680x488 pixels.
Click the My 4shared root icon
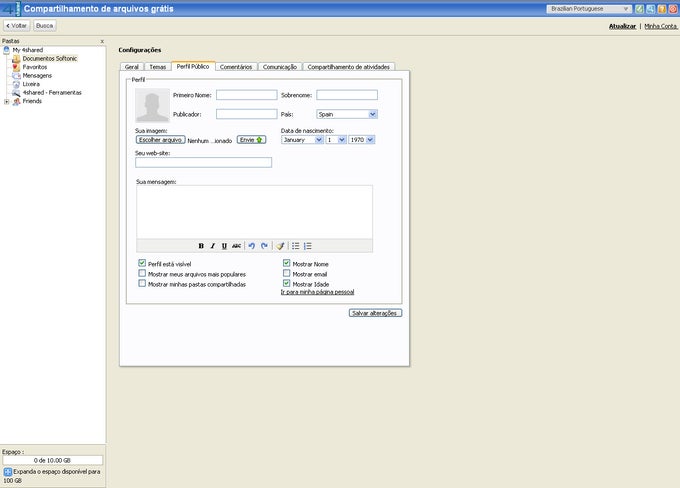coord(7,50)
